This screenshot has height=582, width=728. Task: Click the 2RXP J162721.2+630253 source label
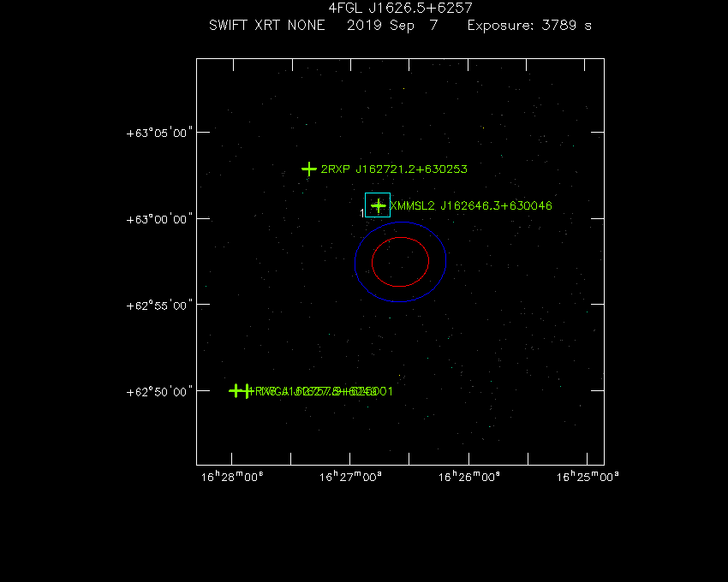click(x=394, y=169)
